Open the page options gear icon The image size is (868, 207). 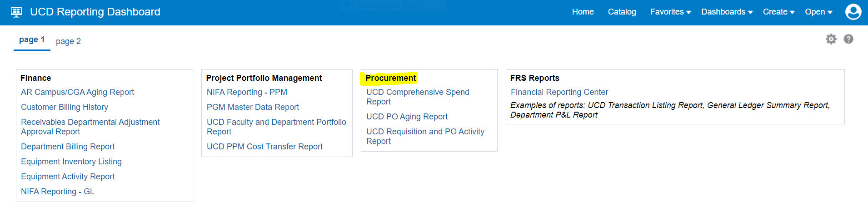click(x=831, y=39)
